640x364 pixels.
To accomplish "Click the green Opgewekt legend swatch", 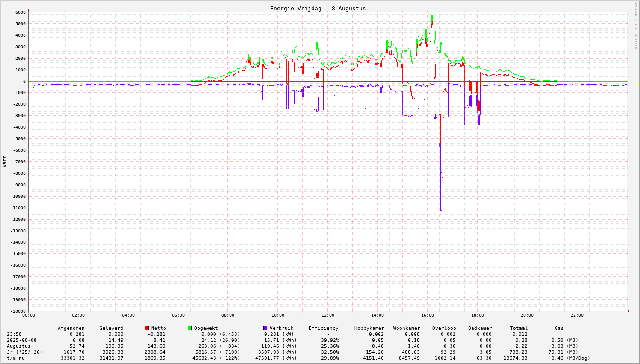I will click(x=189, y=328).
